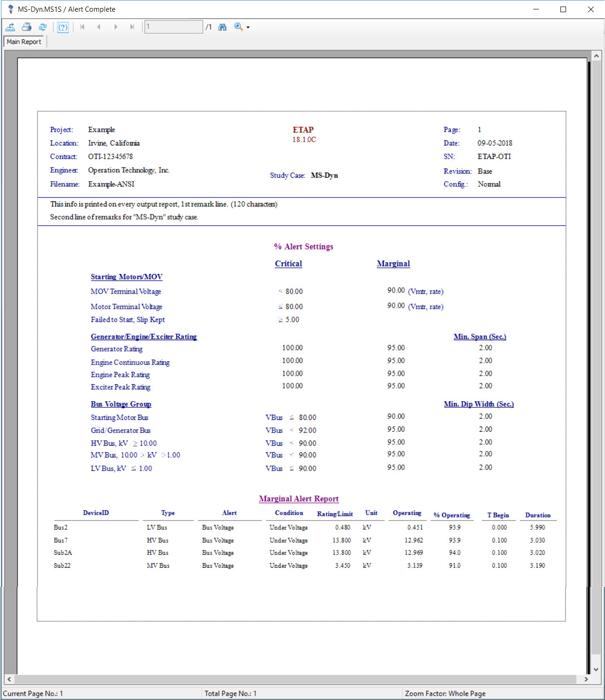Click the Bus Voltage Group heading link
605x700 pixels.
[x=121, y=404]
